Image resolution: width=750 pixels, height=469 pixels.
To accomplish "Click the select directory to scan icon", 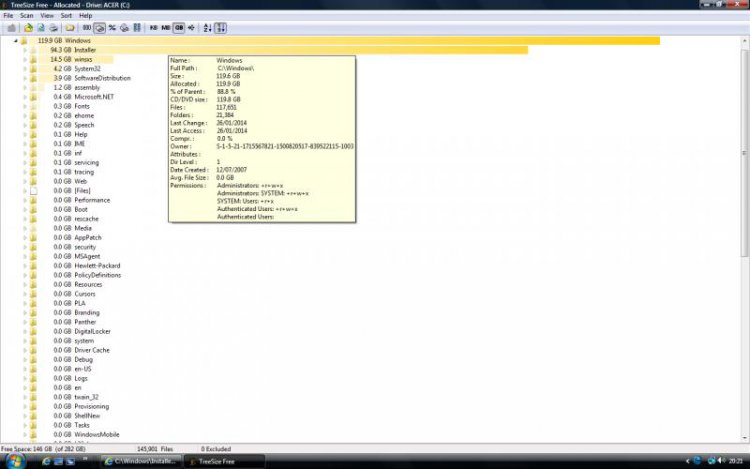I will point(28,28).
